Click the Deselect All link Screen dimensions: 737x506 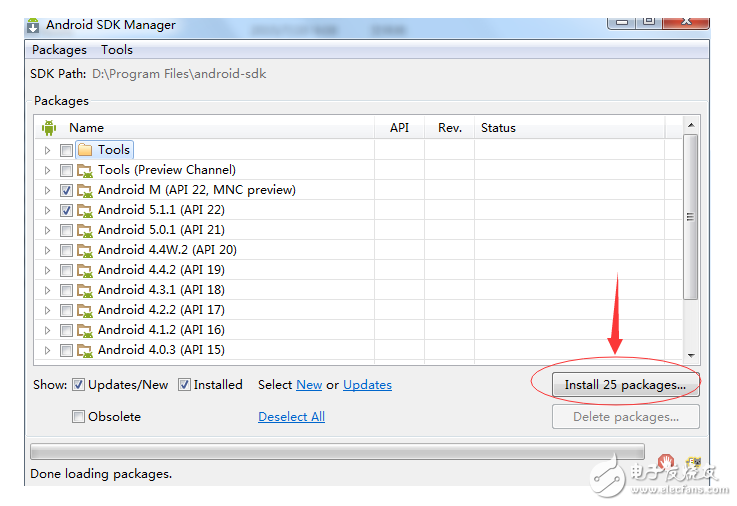tap(291, 417)
